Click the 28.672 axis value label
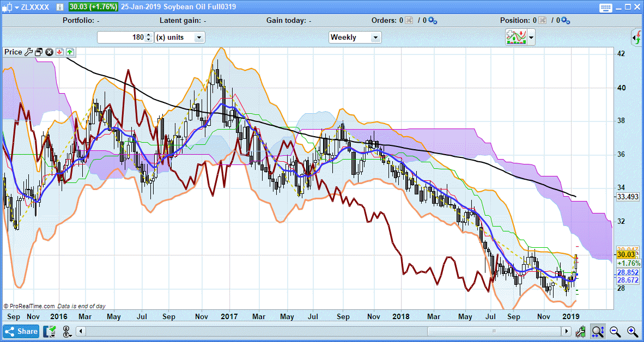Viewport: 644px width, 342px height. point(628,280)
